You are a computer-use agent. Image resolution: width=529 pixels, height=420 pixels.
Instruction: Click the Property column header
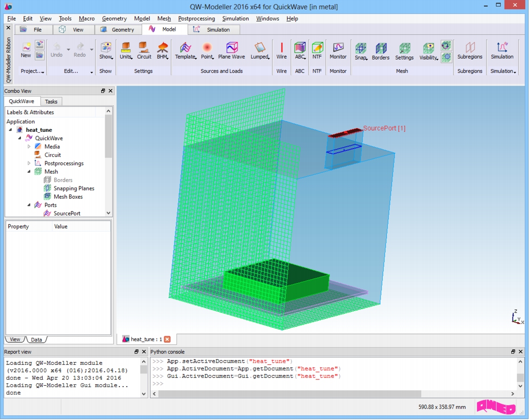[29, 227]
